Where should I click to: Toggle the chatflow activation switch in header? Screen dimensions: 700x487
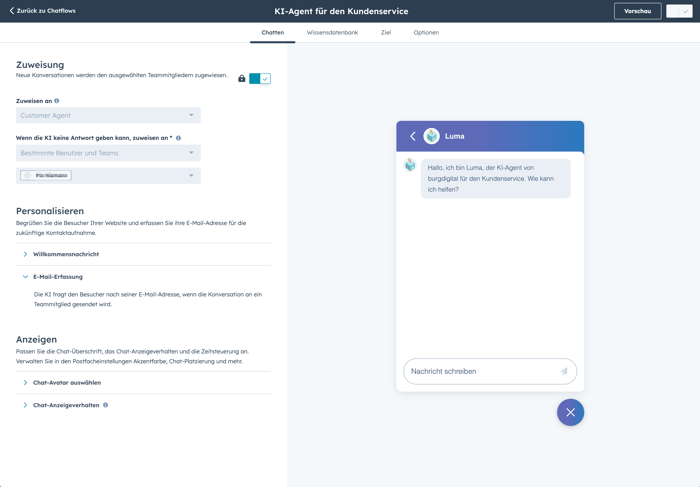(x=679, y=11)
